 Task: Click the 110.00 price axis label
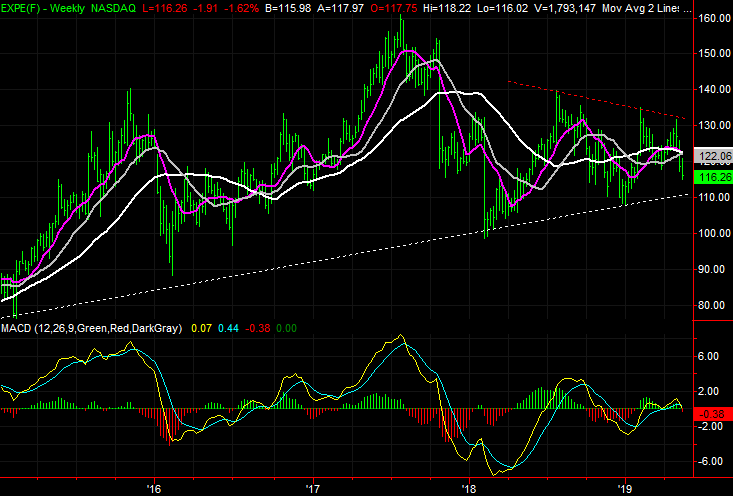(x=713, y=197)
